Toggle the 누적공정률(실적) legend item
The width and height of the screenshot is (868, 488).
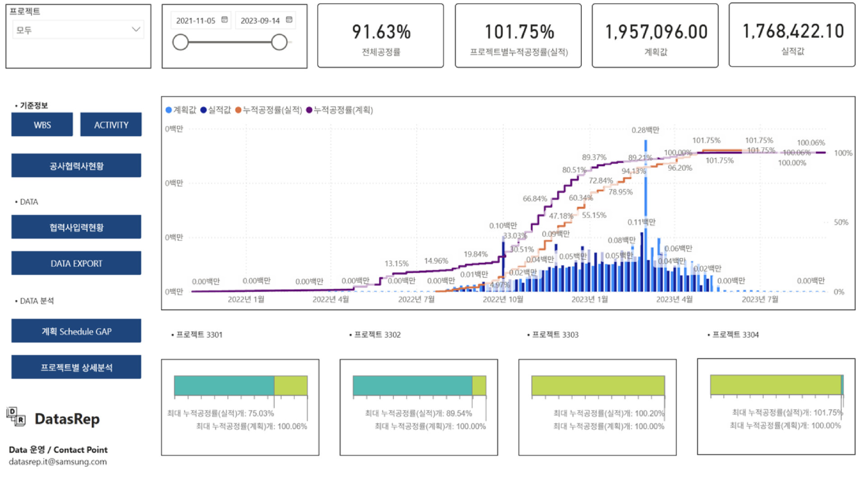[238, 110]
